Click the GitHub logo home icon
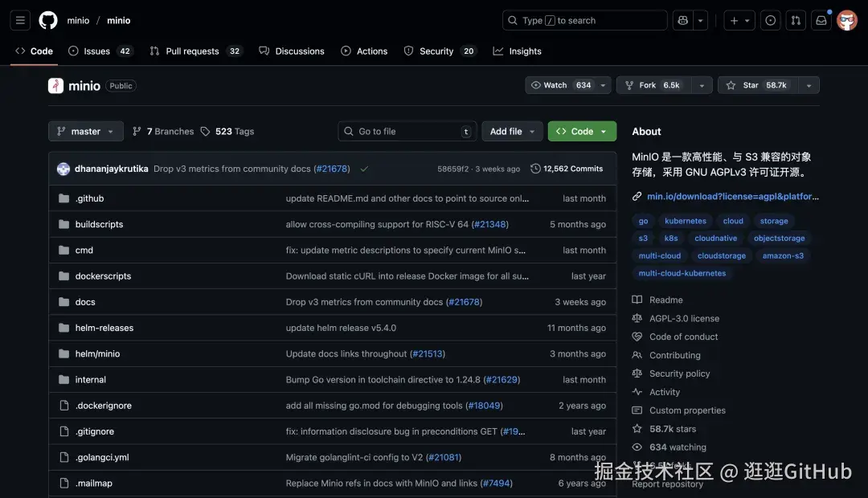The image size is (868, 498). (x=48, y=21)
